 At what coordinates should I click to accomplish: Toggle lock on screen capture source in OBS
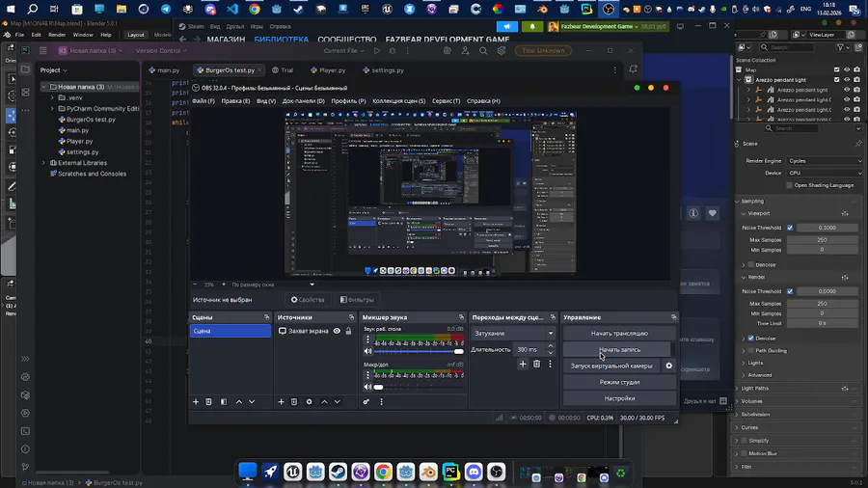(x=348, y=331)
